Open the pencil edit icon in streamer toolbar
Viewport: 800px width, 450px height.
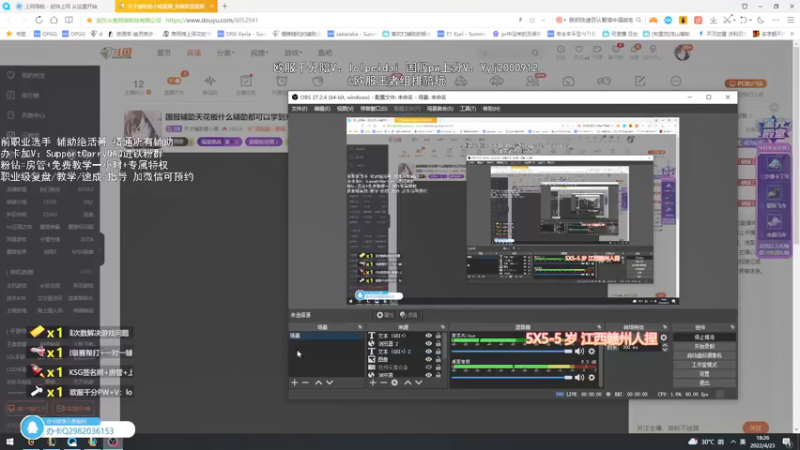(640, 81)
